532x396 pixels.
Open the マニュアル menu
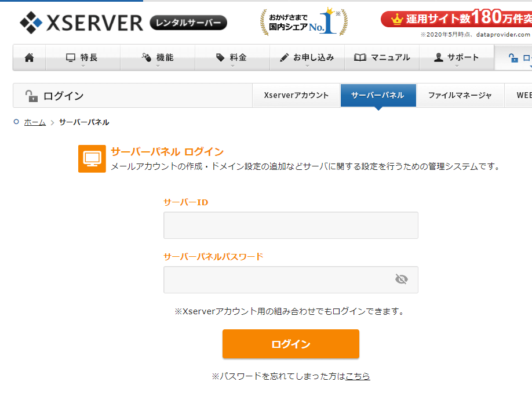click(382, 57)
